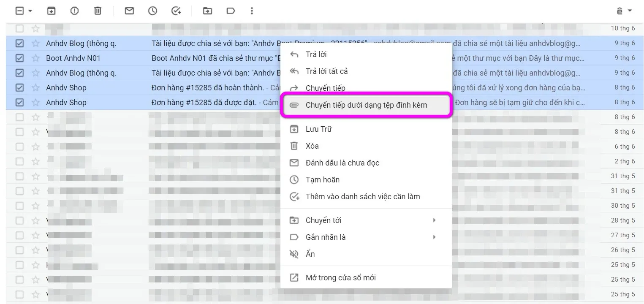The width and height of the screenshot is (644, 304).
Task: Choose 'Chuyển tiếp' in the context menu
Action: click(366, 88)
